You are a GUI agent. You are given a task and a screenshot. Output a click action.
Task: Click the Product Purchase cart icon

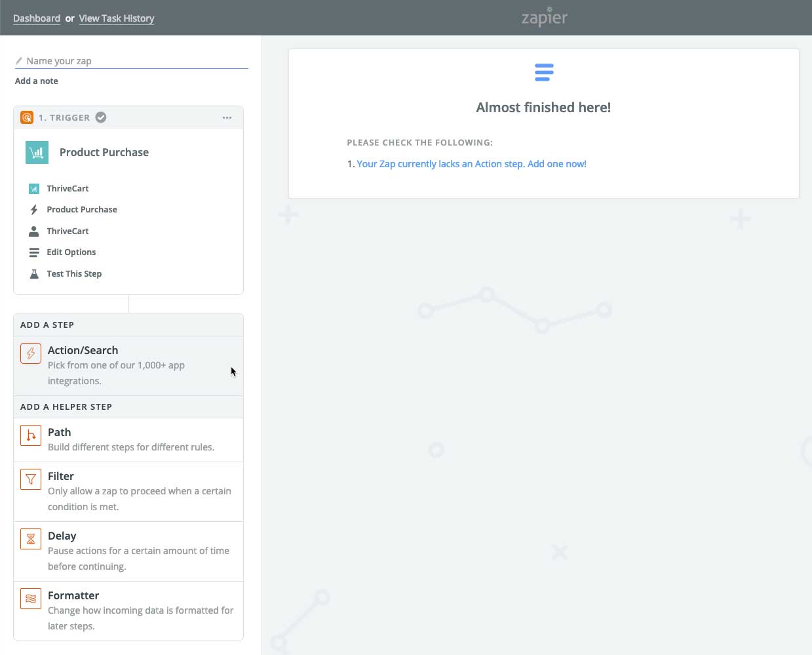(x=37, y=152)
